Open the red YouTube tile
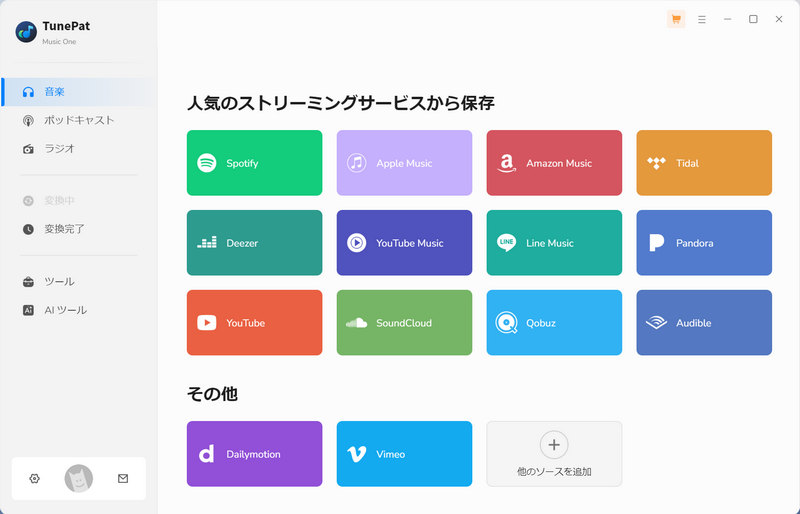 [254, 323]
